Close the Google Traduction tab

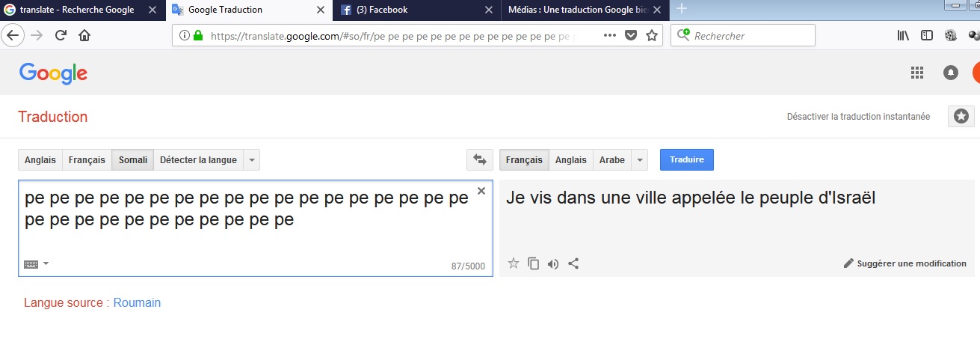[x=322, y=10]
